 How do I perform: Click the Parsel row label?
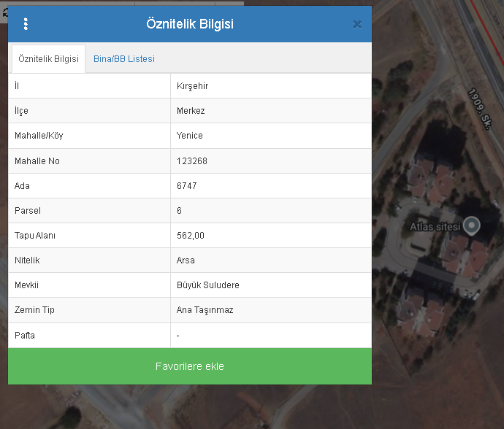(x=28, y=211)
